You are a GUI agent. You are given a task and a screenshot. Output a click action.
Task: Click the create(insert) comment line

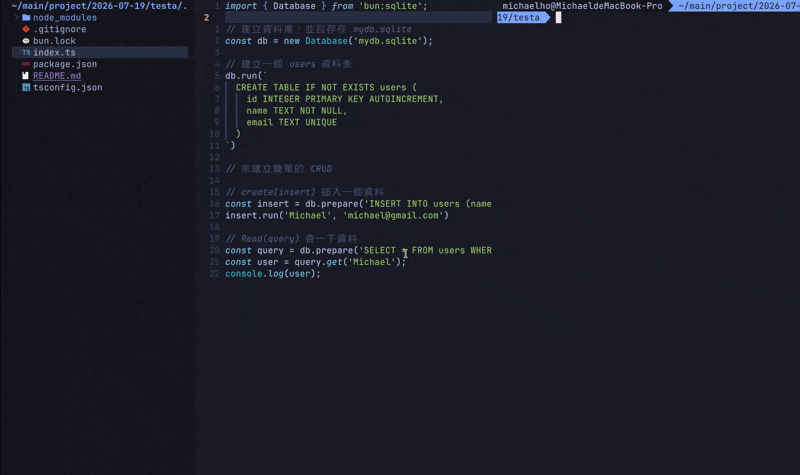click(304, 192)
